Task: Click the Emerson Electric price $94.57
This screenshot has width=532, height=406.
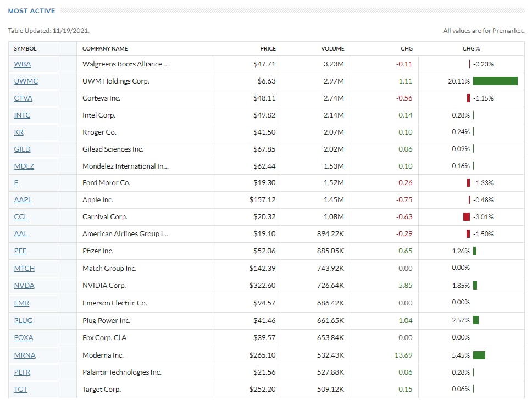Action: (264, 303)
